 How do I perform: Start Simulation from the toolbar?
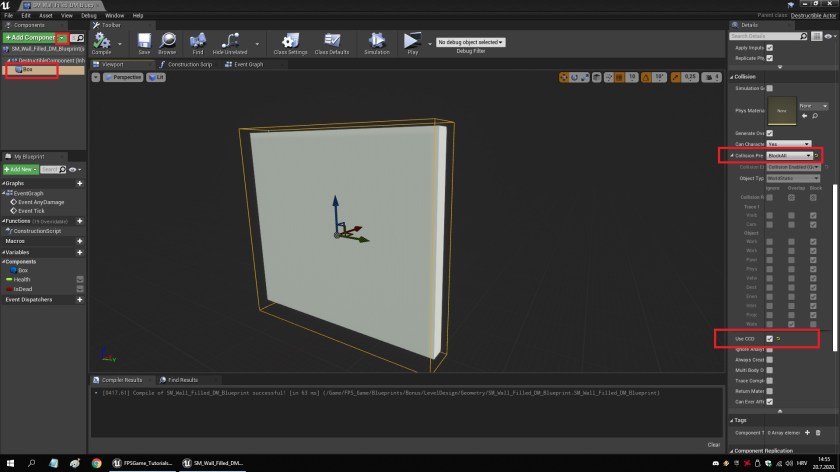tap(377, 41)
